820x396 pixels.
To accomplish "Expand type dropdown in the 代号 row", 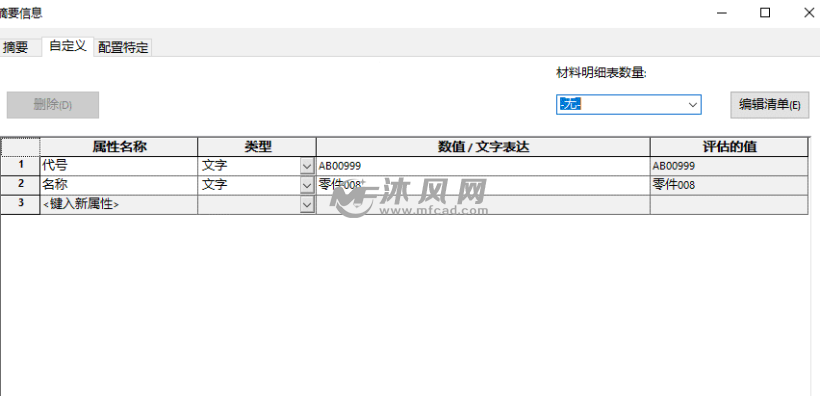I will point(307,166).
